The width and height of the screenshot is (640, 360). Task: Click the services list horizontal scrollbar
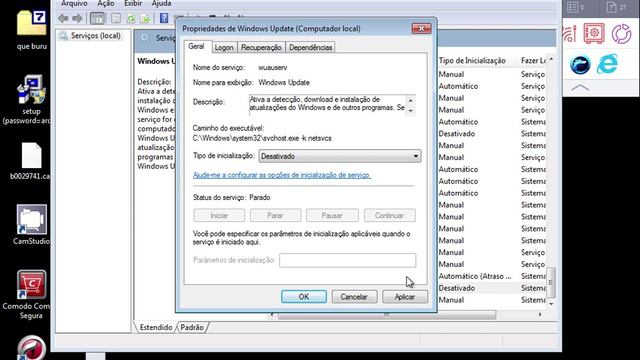387,315
